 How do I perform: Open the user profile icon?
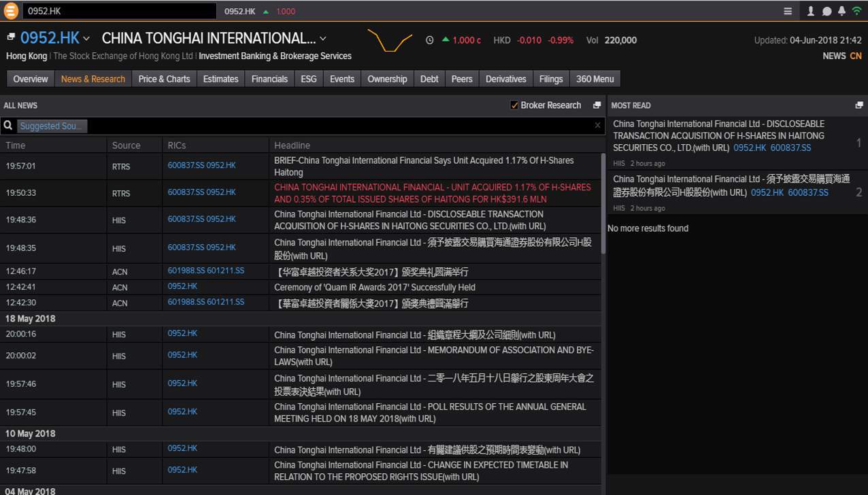pos(811,11)
